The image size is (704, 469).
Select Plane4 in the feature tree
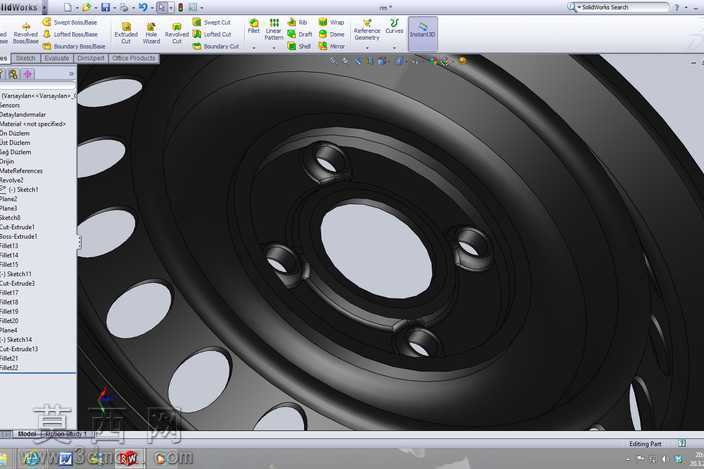point(9,330)
